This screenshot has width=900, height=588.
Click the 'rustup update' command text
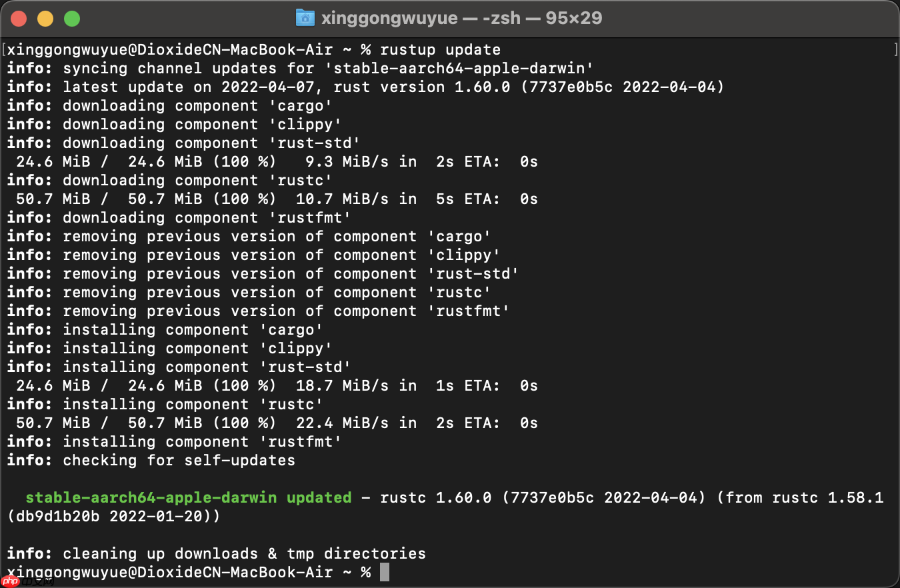pyautogui.click(x=440, y=50)
